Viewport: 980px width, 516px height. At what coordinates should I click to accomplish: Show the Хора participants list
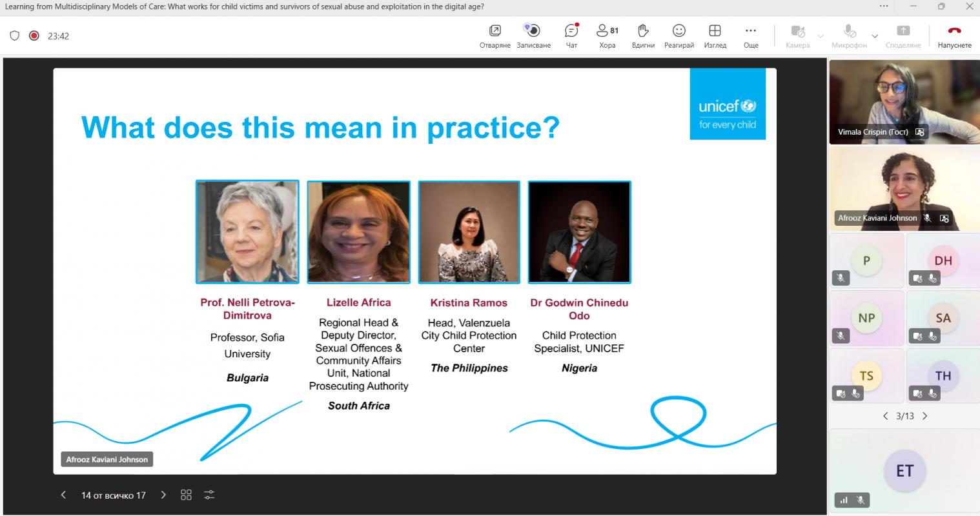607,35
